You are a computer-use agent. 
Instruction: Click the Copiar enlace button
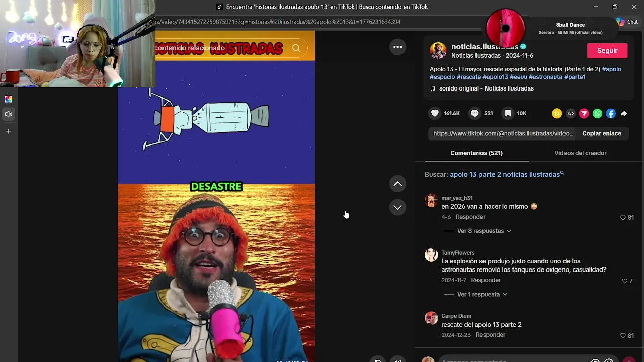[602, 133]
